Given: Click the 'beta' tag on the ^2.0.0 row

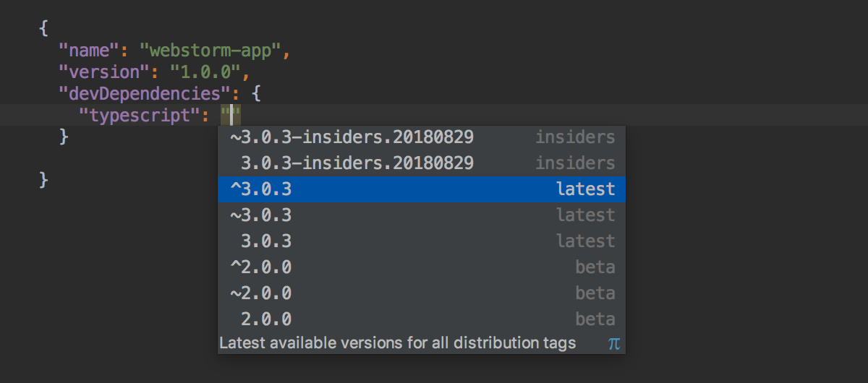Looking at the screenshot, I should [595, 267].
